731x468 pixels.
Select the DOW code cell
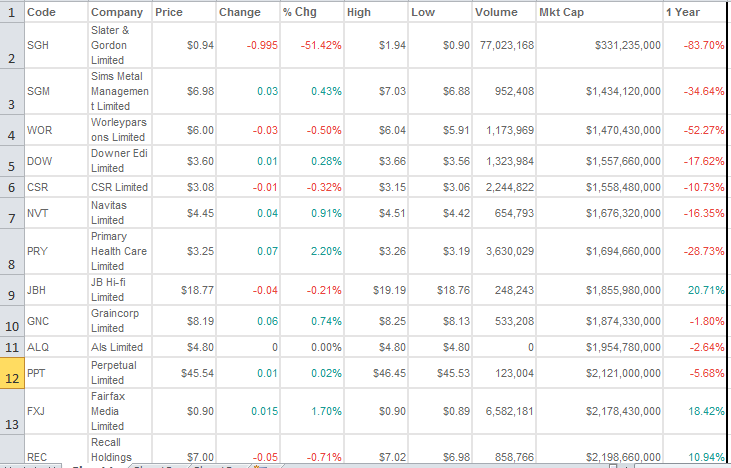pyautogui.click(x=56, y=161)
